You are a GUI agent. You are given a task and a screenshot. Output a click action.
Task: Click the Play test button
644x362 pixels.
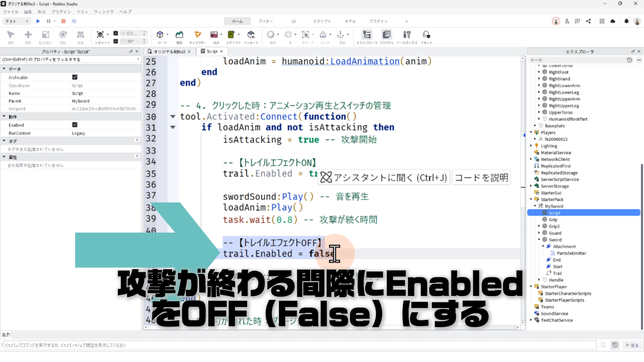coord(38,21)
